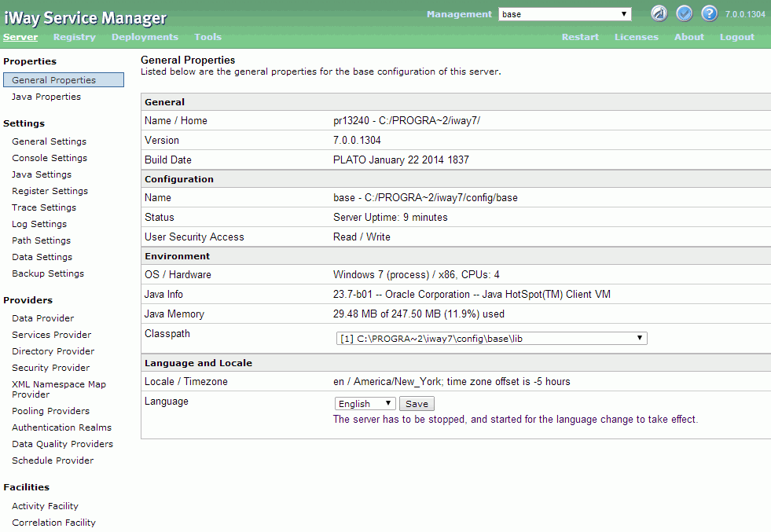
Task: Open Java Settings in the sidebar
Action: (42, 174)
